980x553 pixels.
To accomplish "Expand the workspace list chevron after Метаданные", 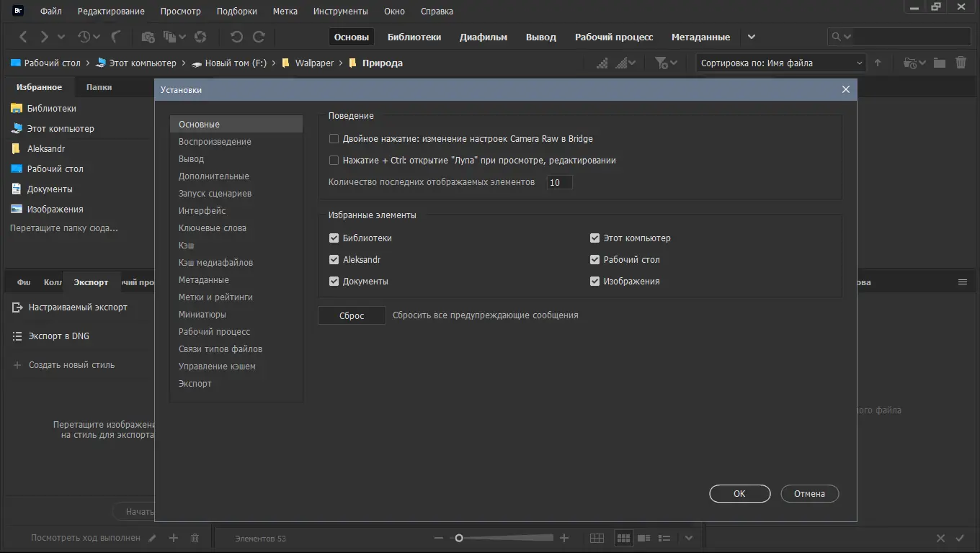I will pos(752,37).
